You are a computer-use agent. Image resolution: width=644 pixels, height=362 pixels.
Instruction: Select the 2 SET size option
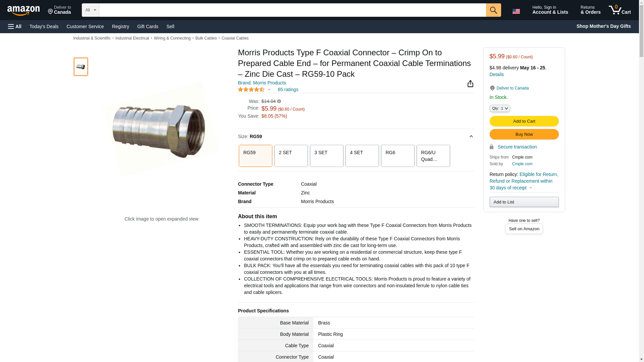tap(291, 156)
